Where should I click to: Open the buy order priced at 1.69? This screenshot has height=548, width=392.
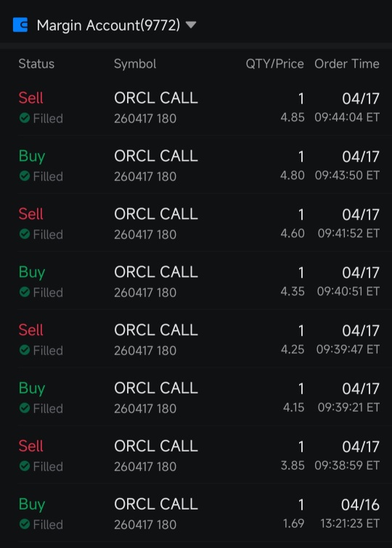click(x=199, y=513)
